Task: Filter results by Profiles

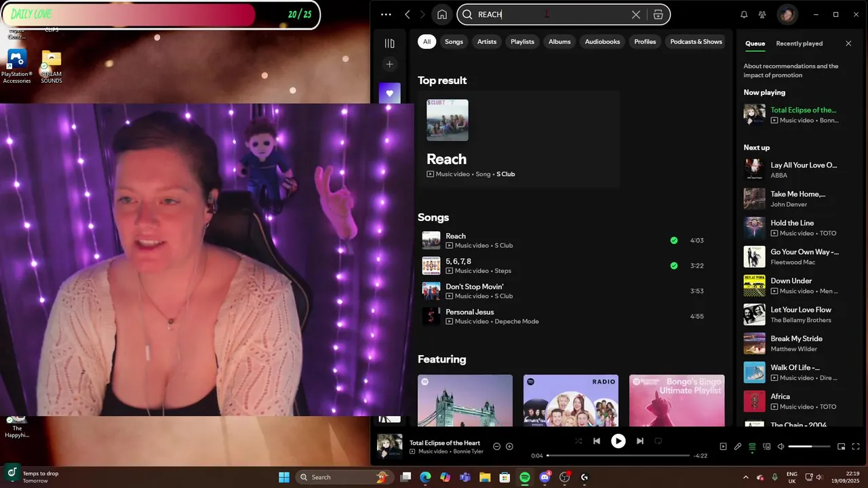Action: click(x=645, y=41)
